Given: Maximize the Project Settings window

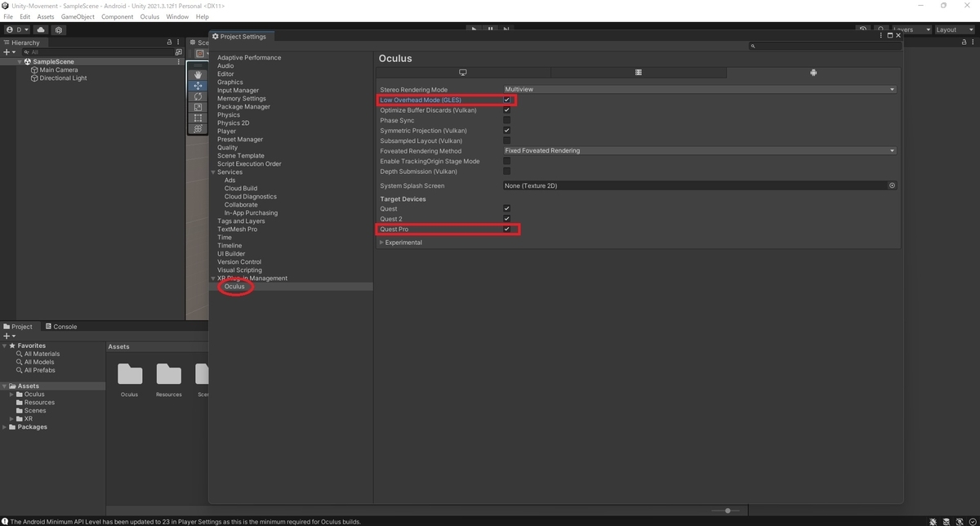Looking at the screenshot, I should click(889, 36).
